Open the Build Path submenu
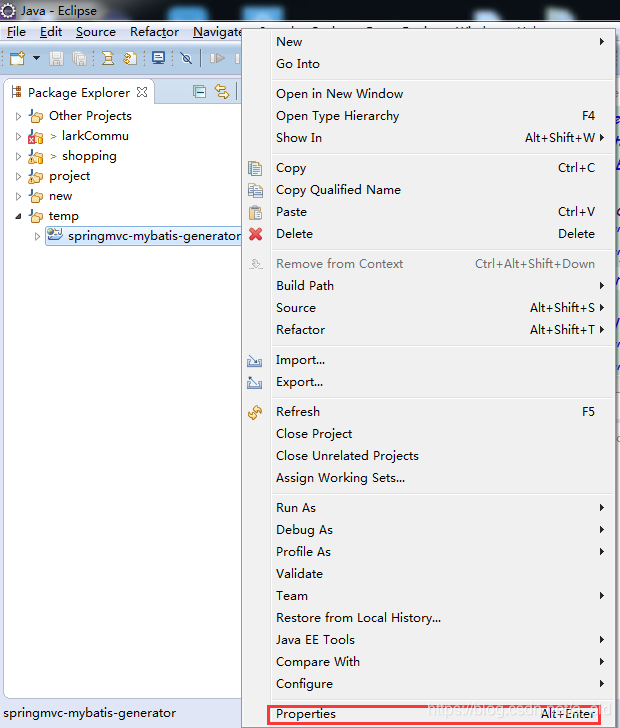The width and height of the screenshot is (620, 728). click(x=442, y=286)
